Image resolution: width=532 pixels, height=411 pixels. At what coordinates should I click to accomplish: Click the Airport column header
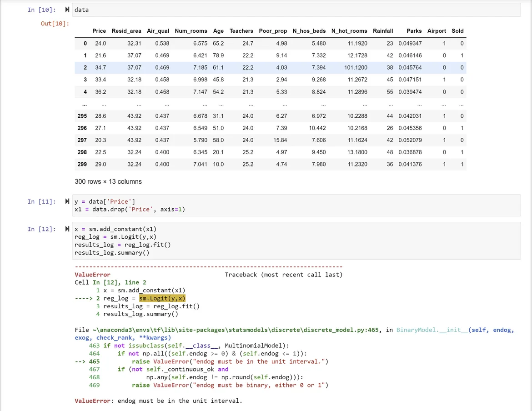(437, 31)
